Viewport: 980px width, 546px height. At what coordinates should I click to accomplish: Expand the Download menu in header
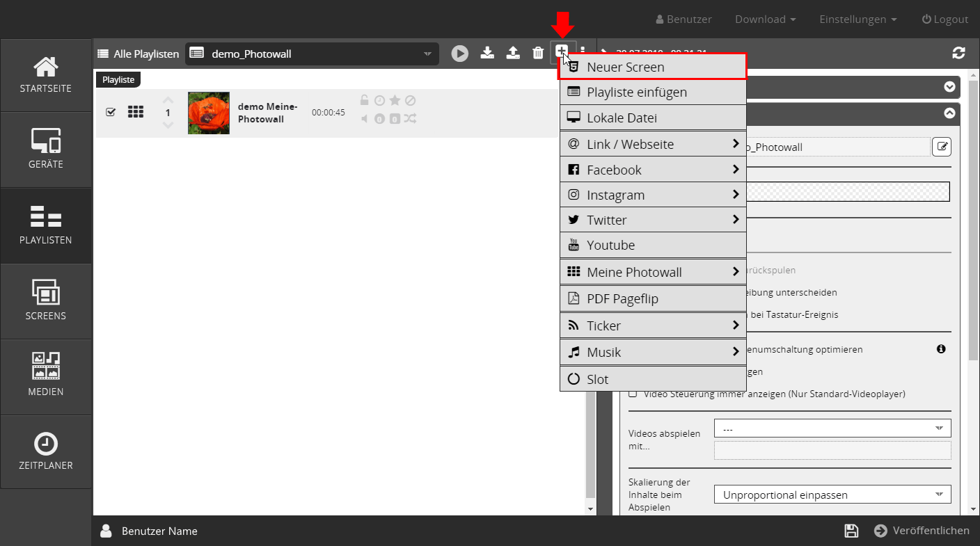pyautogui.click(x=765, y=19)
